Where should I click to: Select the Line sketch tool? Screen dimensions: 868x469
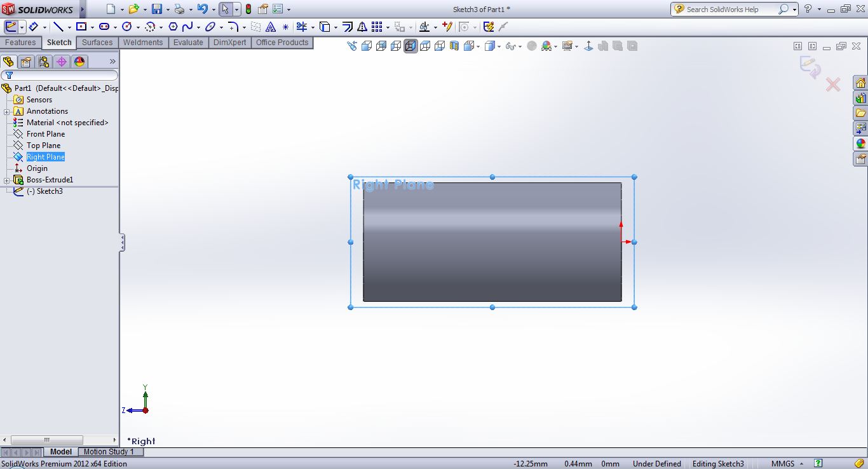[x=58, y=27]
